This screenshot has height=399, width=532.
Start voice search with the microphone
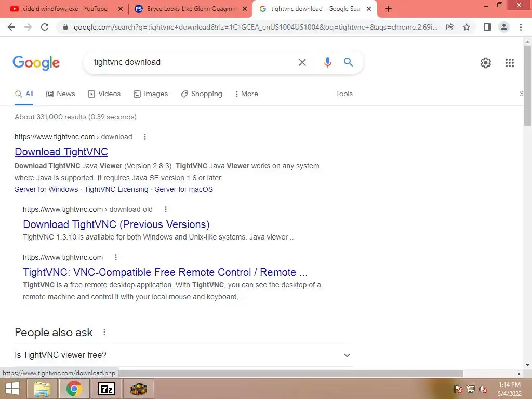pos(327,62)
